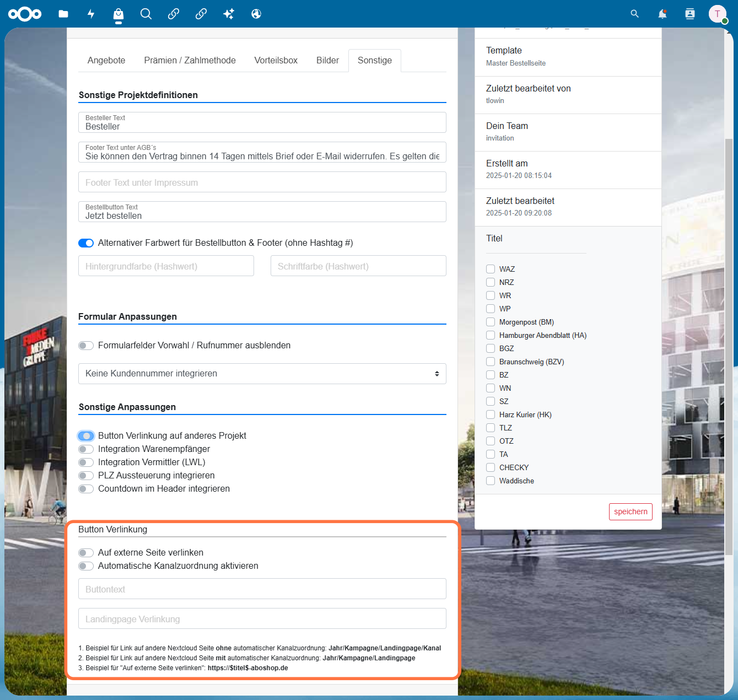
Task: Open the sparkle assistant icon
Action: 229,14
